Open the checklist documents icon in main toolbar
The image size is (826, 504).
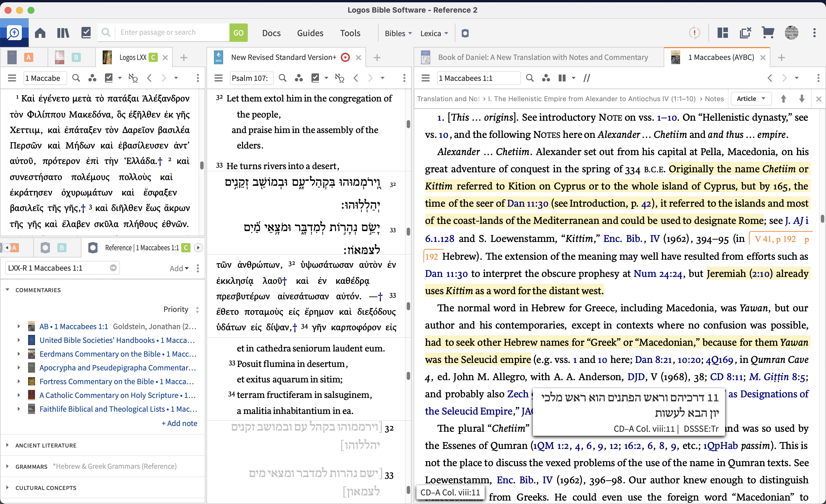tap(86, 33)
